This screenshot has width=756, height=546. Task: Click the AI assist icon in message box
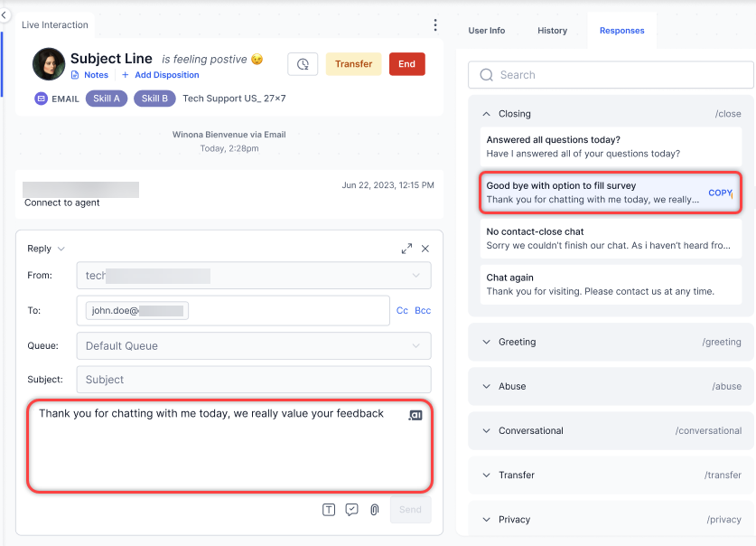click(415, 415)
